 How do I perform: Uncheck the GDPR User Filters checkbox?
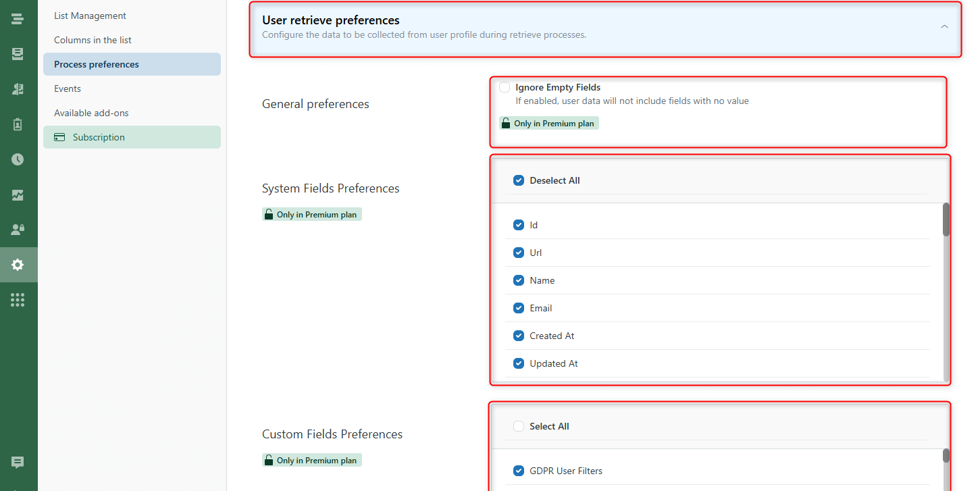pos(519,471)
